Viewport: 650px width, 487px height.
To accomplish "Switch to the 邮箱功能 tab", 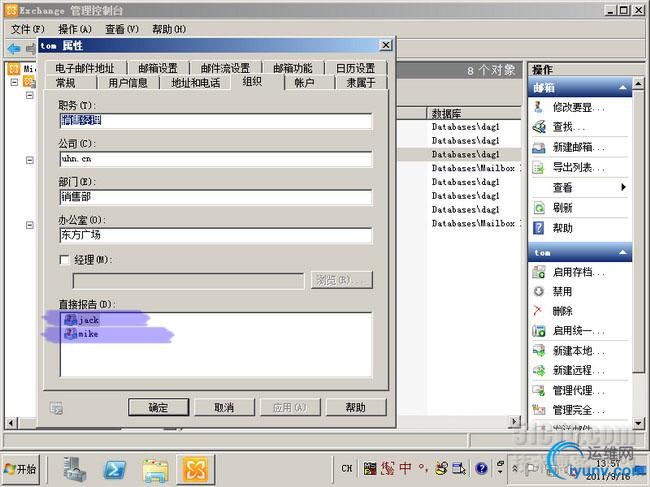I will click(x=293, y=68).
